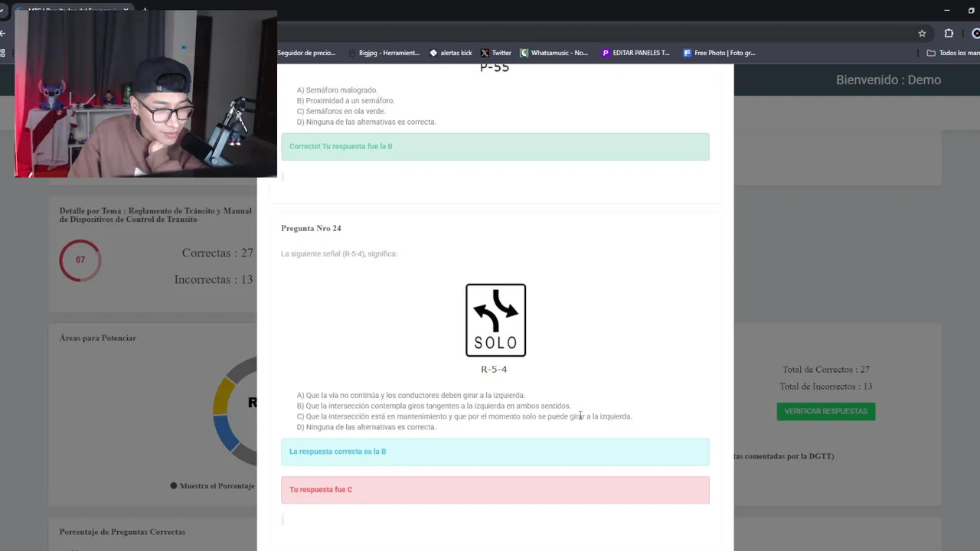Click option B giros tangentes a la izquierda
980x551 pixels.
(x=433, y=406)
